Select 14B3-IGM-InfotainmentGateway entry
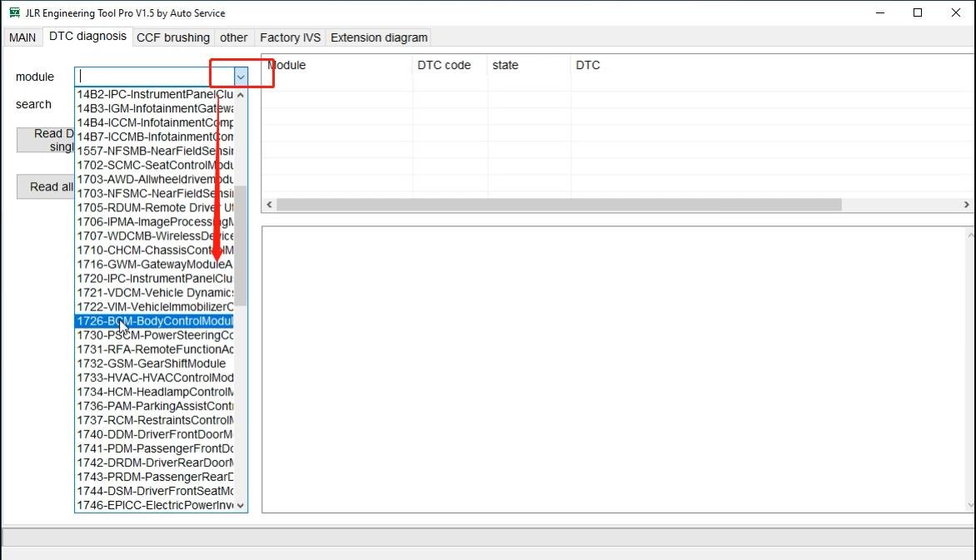Viewport: 976px width, 560px height. [x=154, y=109]
